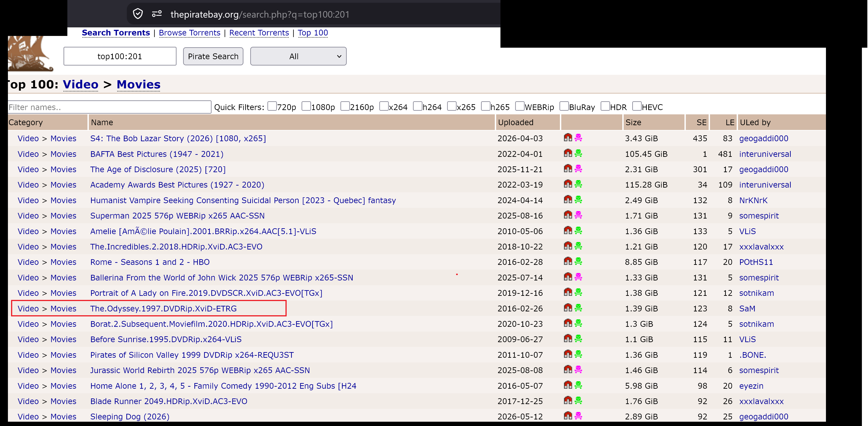Click the browser URL address text
This screenshot has width=868, height=426.
click(x=260, y=14)
